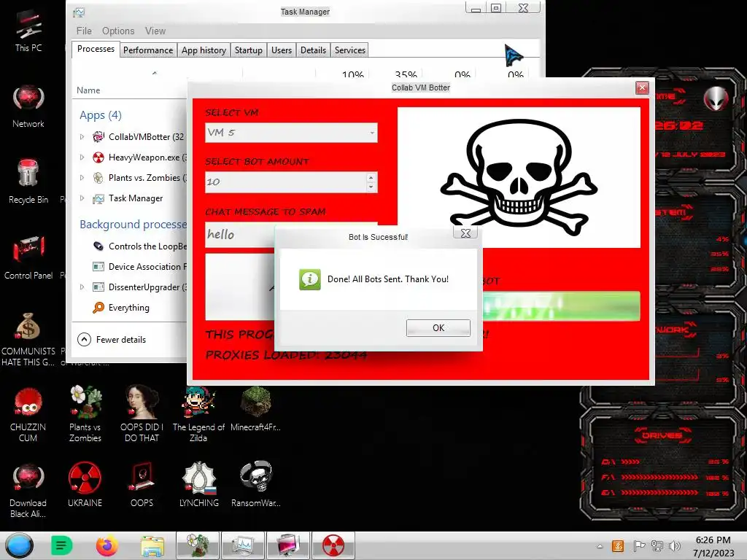The height and width of the screenshot is (560, 747).
Task: Open the Download Black Ali... shortcut
Action: 28,491
